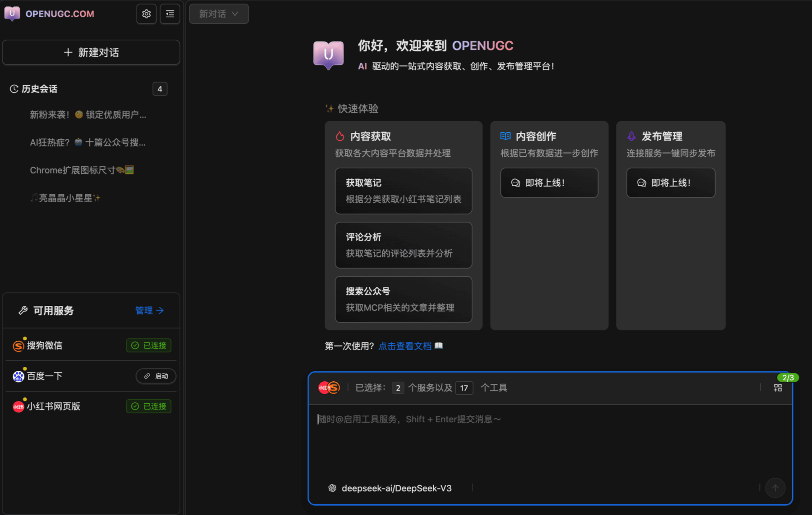This screenshot has height=515, width=812.
Task: Open the conversation 新粉来袭! 锁定优质用户...
Action: [88, 115]
